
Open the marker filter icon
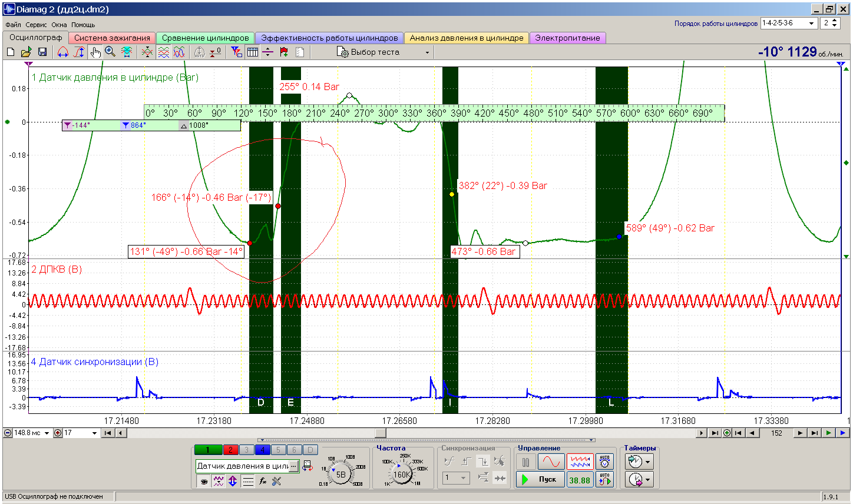pos(236,52)
